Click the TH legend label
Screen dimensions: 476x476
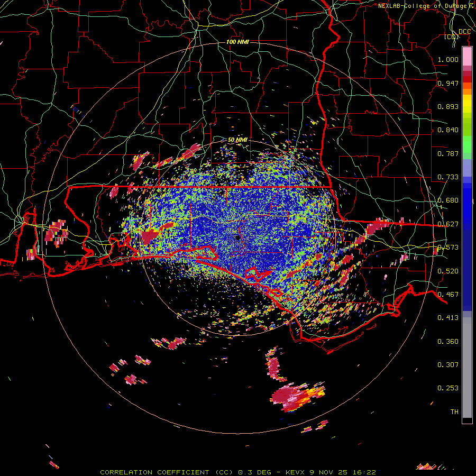click(x=454, y=412)
